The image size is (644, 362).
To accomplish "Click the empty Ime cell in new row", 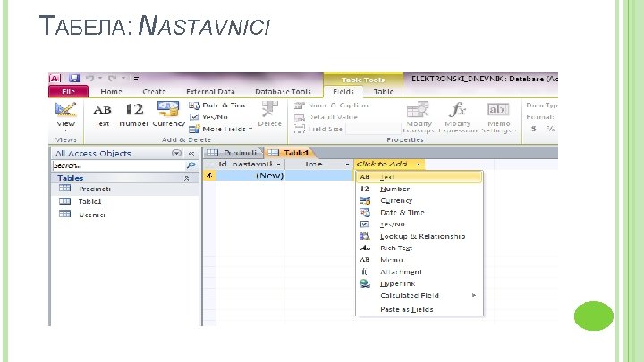I will pos(318,176).
